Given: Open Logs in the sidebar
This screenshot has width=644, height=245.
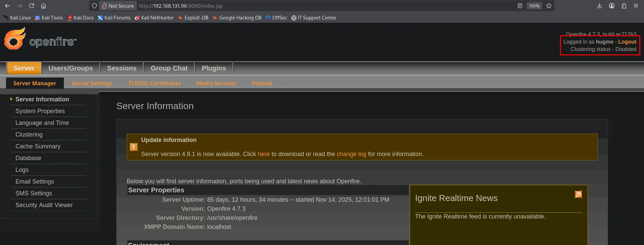Looking at the screenshot, I should [x=22, y=170].
